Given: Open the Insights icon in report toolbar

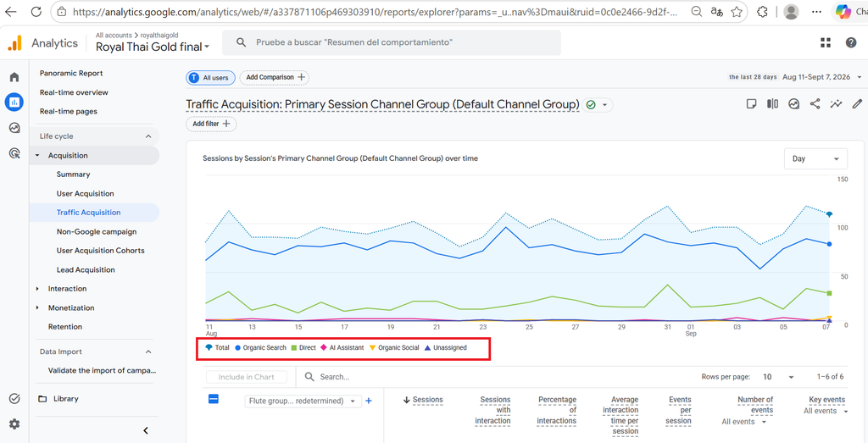Looking at the screenshot, I should [x=793, y=104].
